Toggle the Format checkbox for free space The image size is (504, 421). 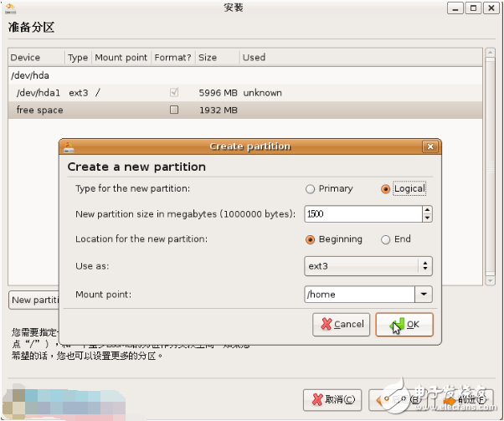[174, 110]
